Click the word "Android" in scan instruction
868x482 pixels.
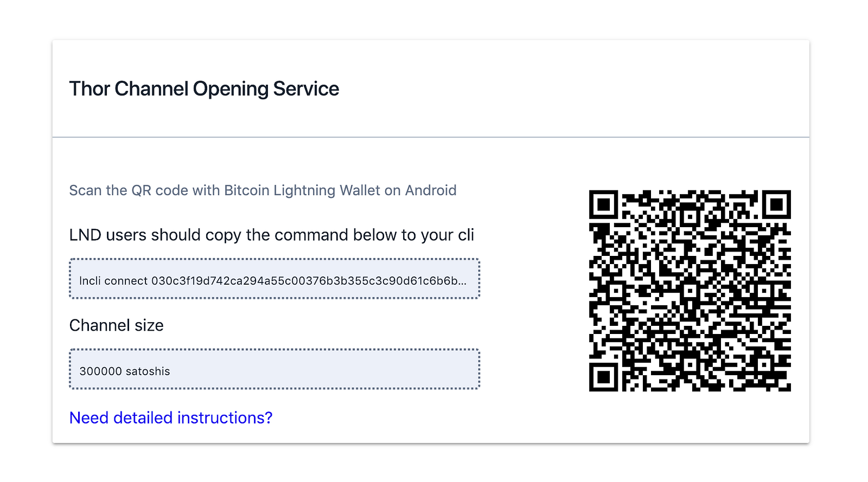[x=431, y=190]
